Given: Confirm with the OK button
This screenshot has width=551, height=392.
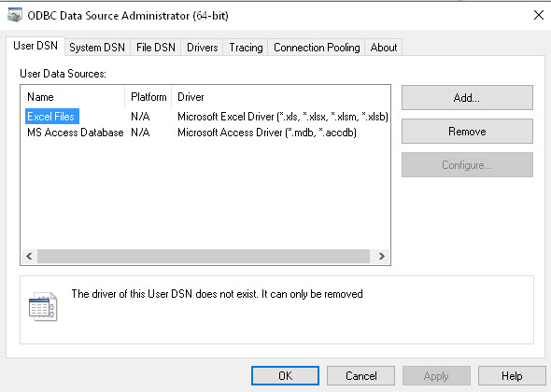Looking at the screenshot, I should 285,376.
